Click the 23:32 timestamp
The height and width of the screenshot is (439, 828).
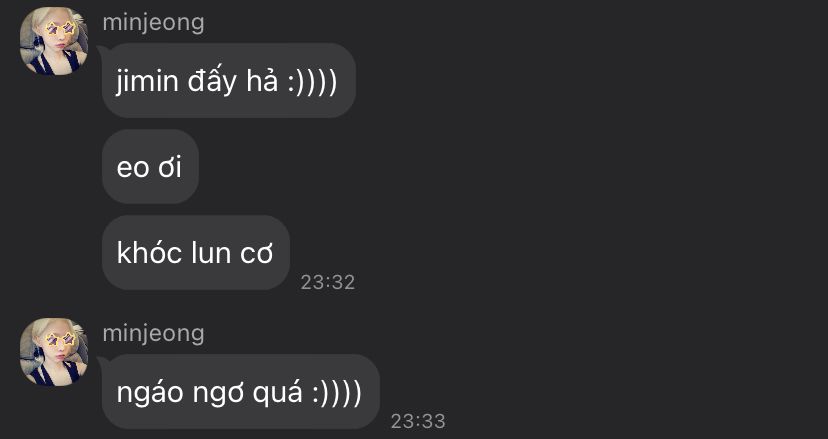[328, 283]
